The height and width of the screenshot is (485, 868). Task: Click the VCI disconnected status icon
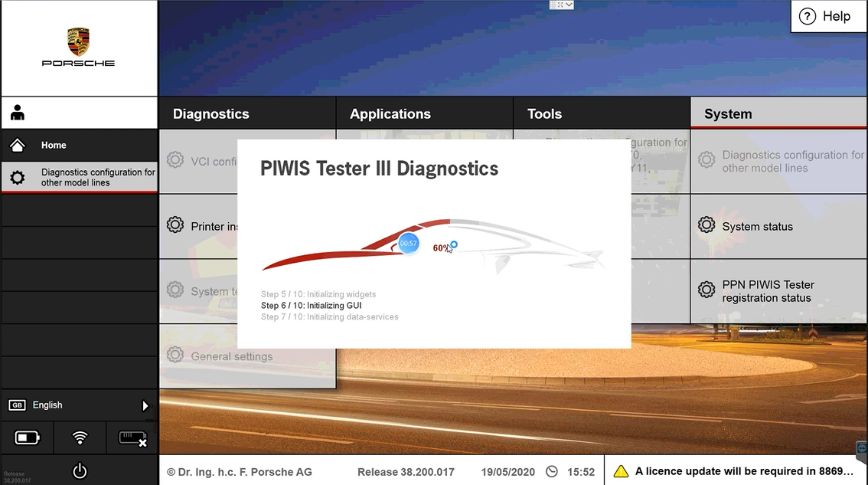pos(132,438)
